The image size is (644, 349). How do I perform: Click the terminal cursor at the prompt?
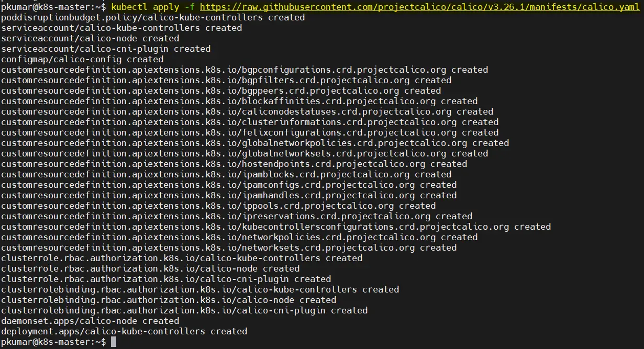[114, 342]
